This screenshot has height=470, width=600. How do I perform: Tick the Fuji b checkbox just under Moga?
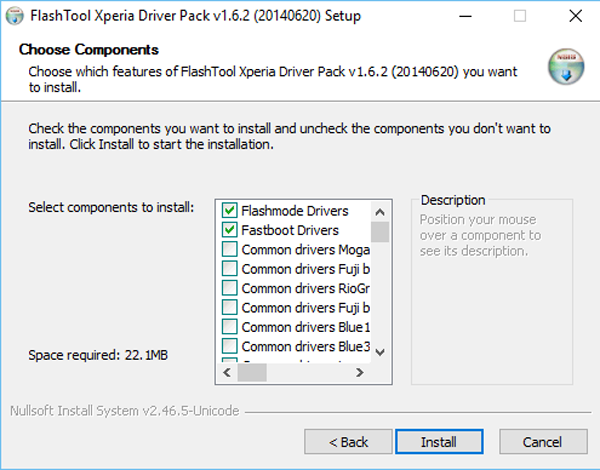point(230,269)
